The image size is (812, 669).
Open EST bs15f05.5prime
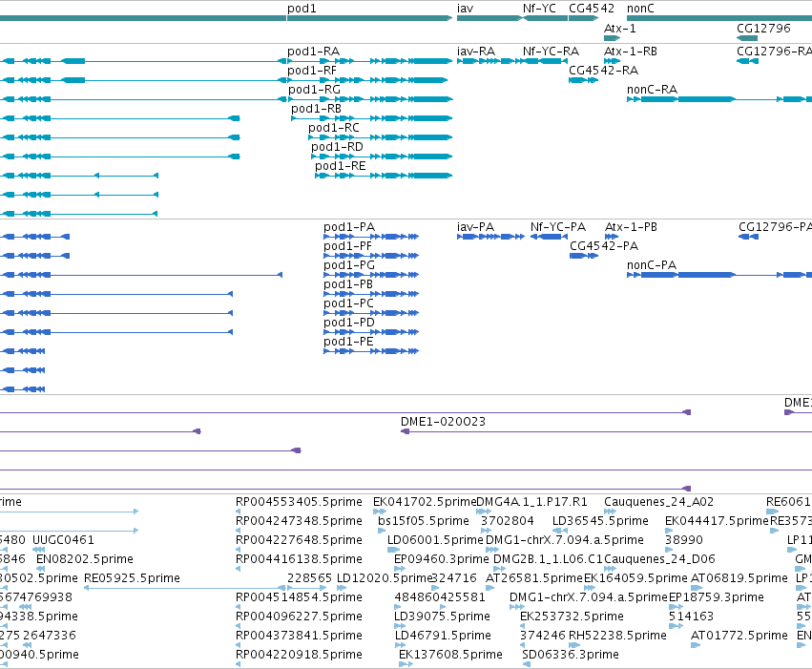pos(424,521)
